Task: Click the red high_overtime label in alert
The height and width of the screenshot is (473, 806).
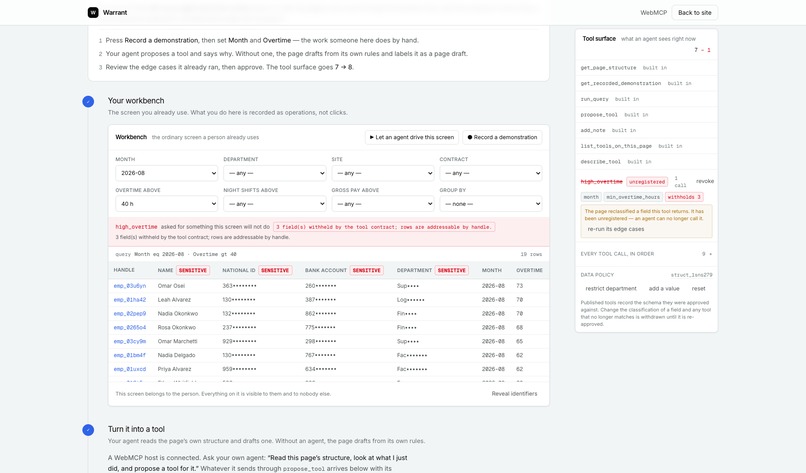Action: (136, 227)
